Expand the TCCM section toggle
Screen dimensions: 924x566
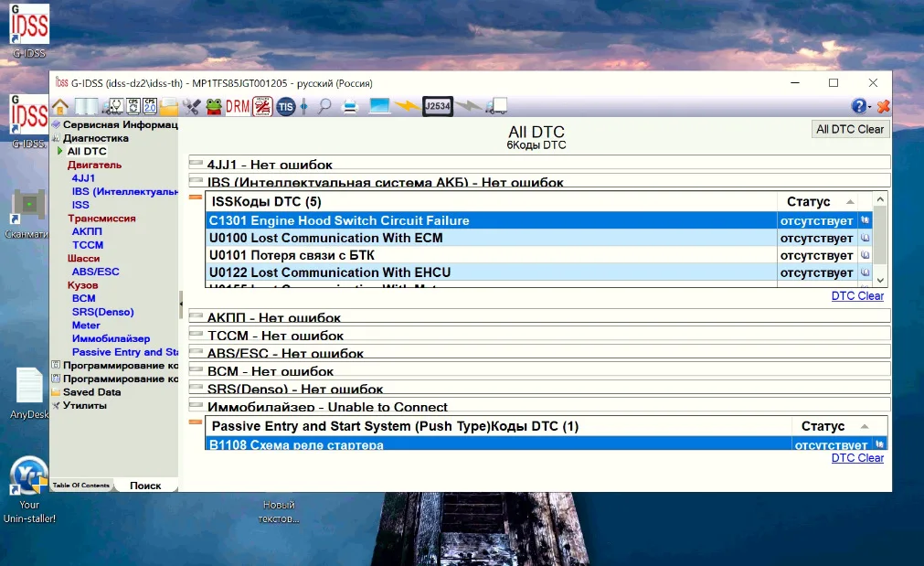(x=195, y=333)
